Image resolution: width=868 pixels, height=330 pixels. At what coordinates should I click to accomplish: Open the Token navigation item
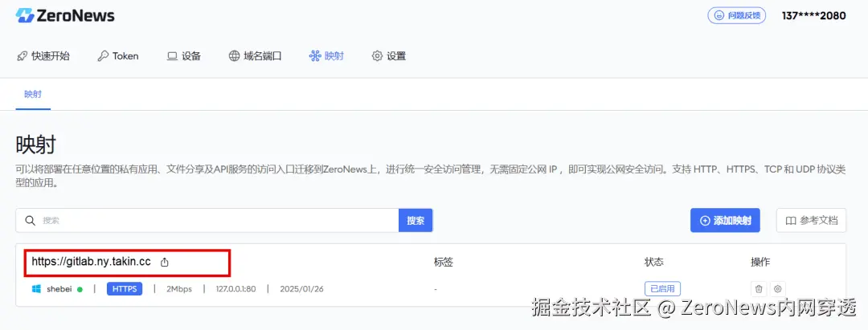coord(118,56)
